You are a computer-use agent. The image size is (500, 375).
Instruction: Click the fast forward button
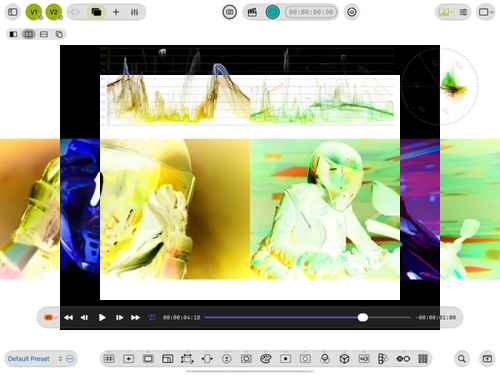[135, 318]
